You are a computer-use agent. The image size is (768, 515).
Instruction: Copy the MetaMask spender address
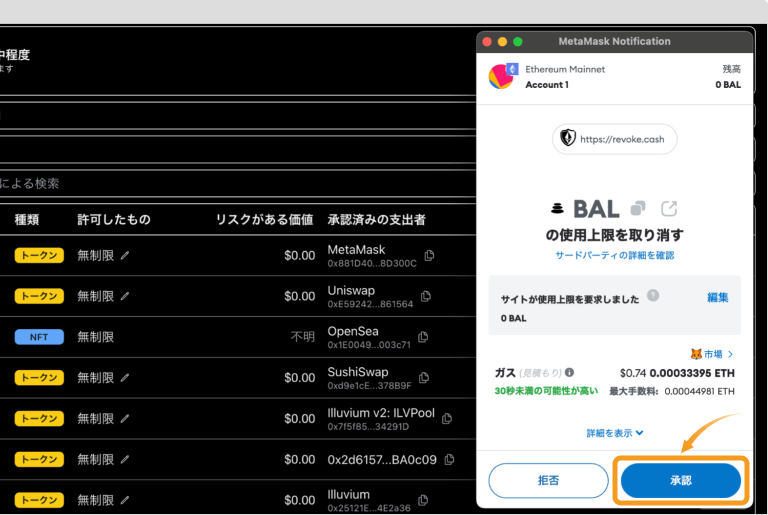click(x=430, y=255)
